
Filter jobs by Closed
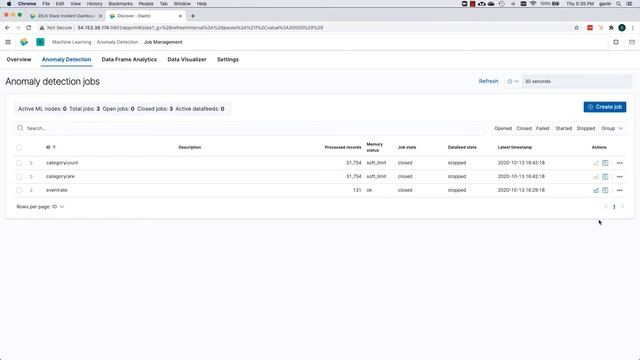(524, 128)
